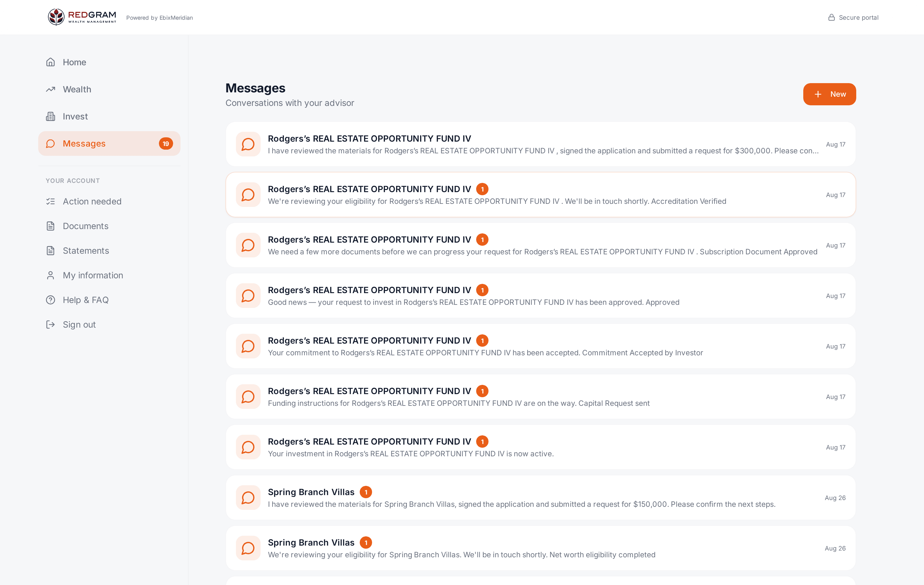Open the subscription document approved message
The height and width of the screenshot is (585, 924).
point(540,245)
